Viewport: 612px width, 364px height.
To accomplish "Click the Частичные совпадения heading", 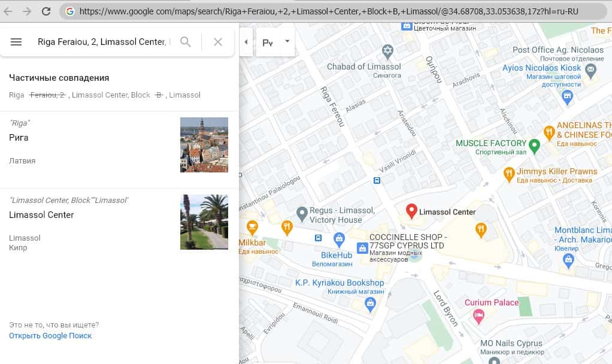I will coord(59,78).
